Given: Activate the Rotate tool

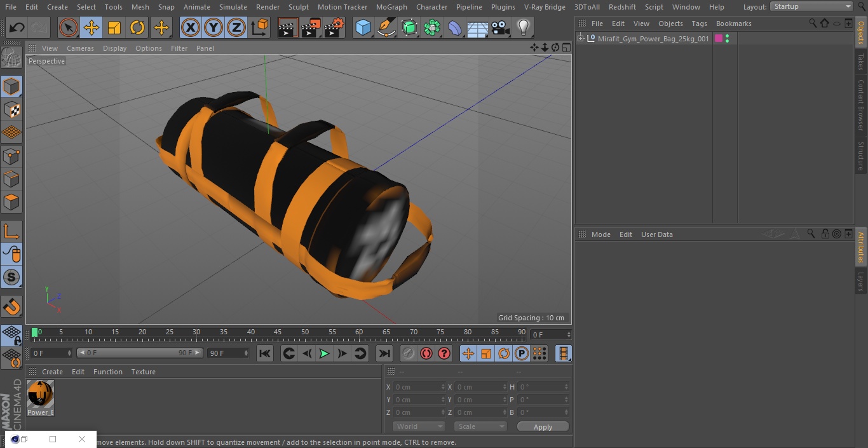Looking at the screenshot, I should tap(137, 28).
